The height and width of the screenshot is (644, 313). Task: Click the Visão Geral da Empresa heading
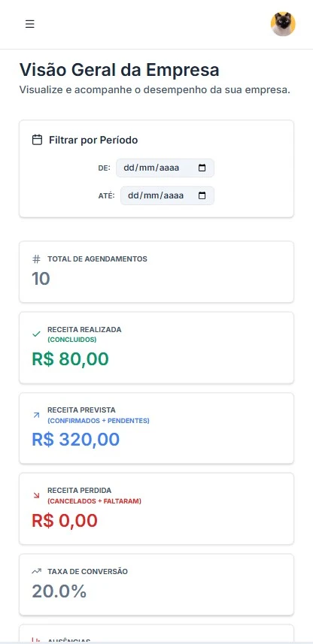[x=120, y=70]
